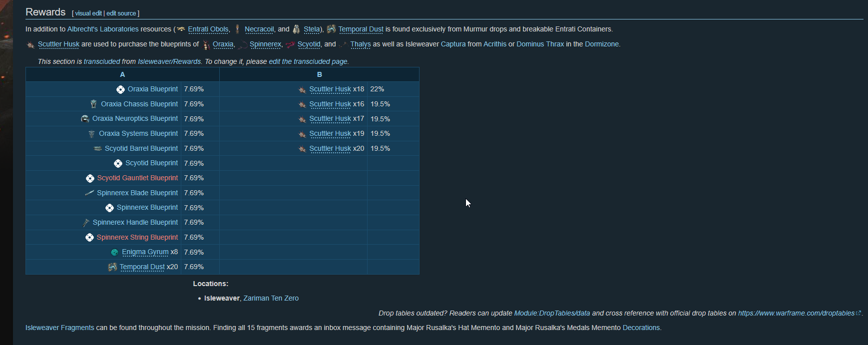Click the Scuttler Husk x17 row icon
The image size is (868, 345).
tap(302, 119)
